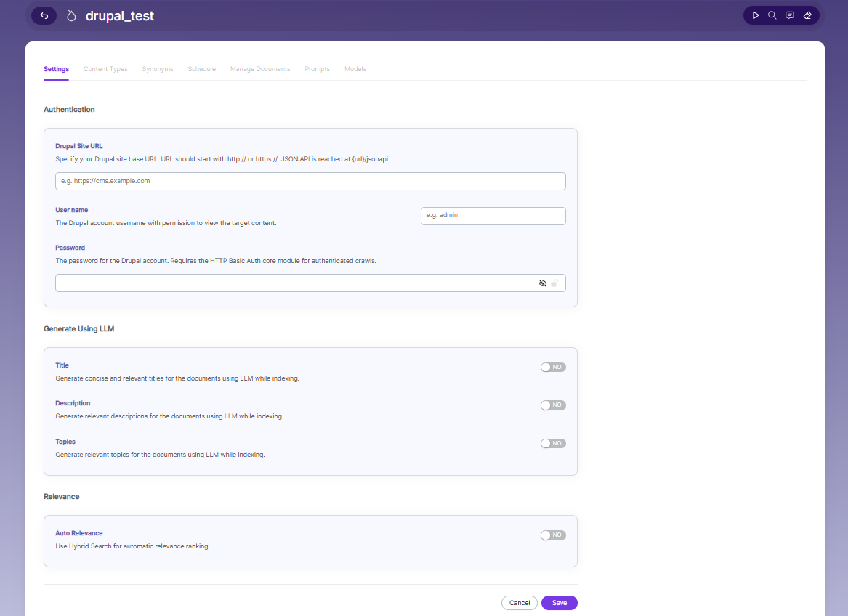This screenshot has width=848, height=616.
Task: Click the Drupal drop logo icon
Action: pyautogui.click(x=71, y=16)
